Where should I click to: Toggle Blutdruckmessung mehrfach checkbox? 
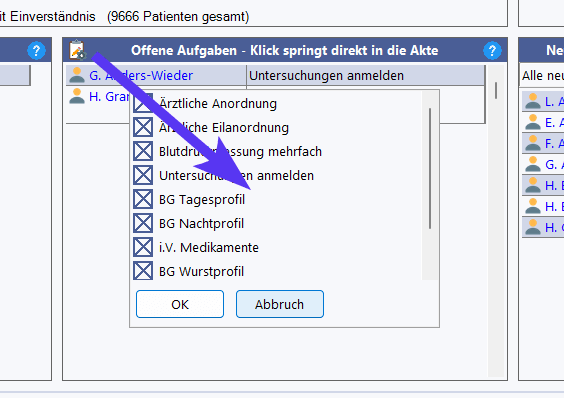(143, 151)
